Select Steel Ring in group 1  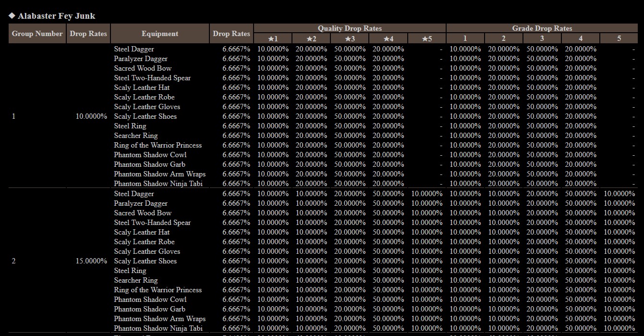tap(130, 126)
